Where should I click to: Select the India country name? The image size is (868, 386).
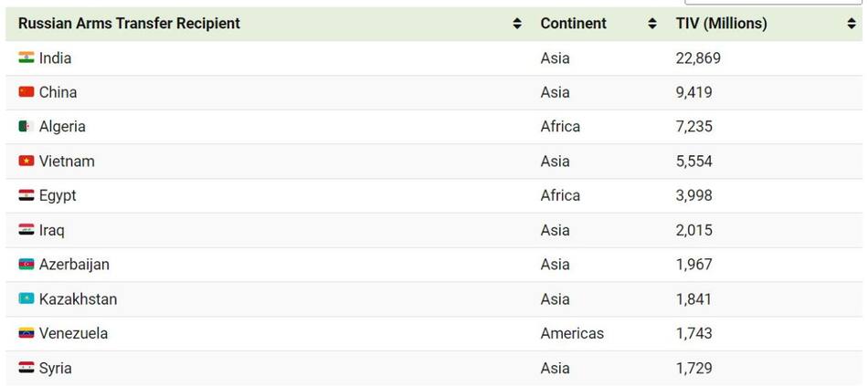(55, 57)
